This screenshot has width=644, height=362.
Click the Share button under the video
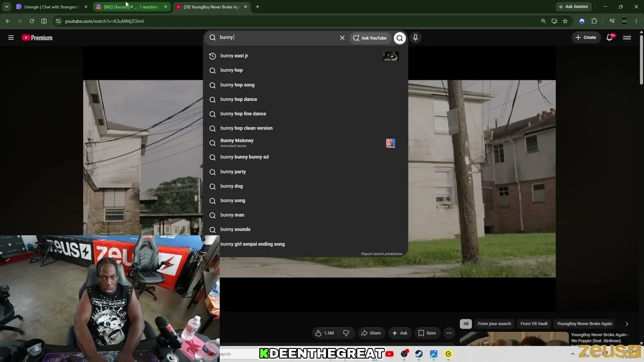[x=371, y=333]
